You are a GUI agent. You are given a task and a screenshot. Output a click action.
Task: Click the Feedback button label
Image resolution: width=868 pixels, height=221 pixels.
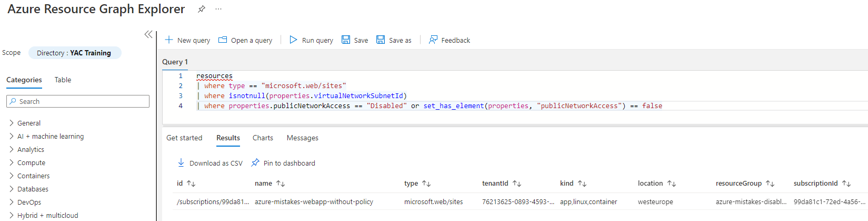click(x=456, y=40)
